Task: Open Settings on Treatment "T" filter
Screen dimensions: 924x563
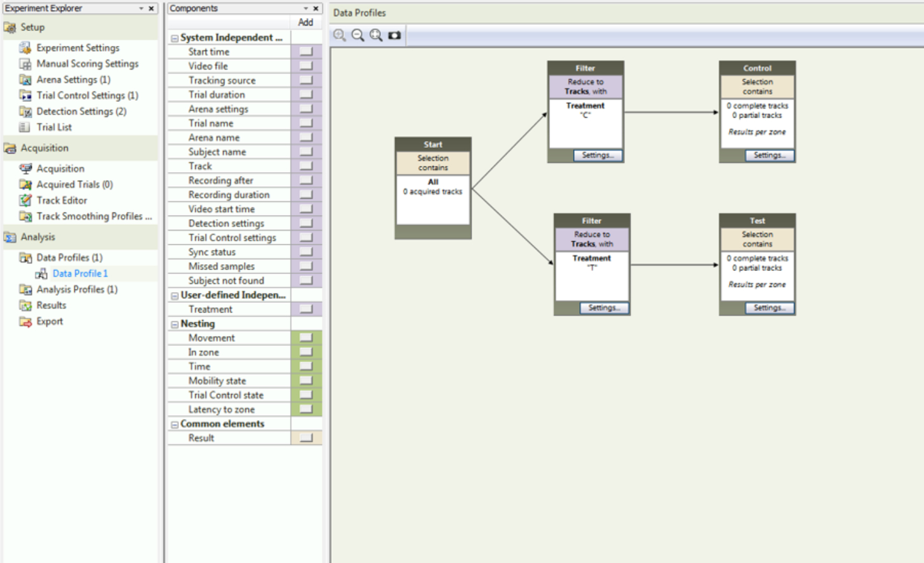Action: click(603, 308)
